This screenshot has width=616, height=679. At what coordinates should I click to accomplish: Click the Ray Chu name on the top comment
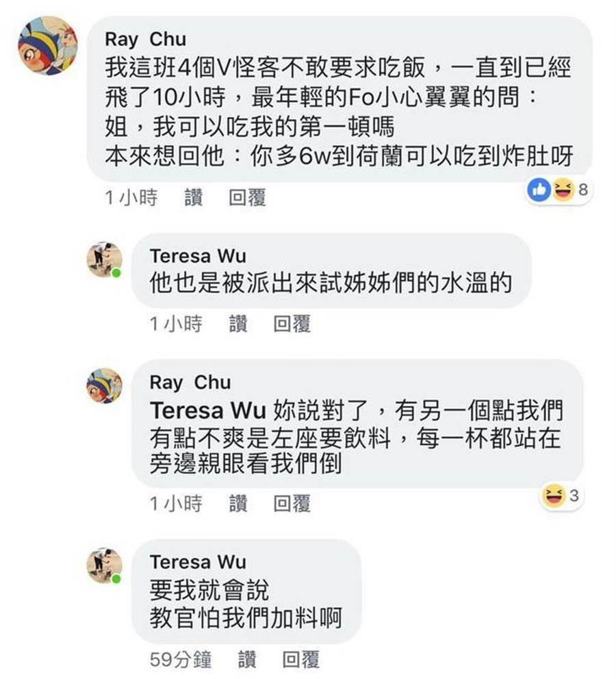[146, 40]
